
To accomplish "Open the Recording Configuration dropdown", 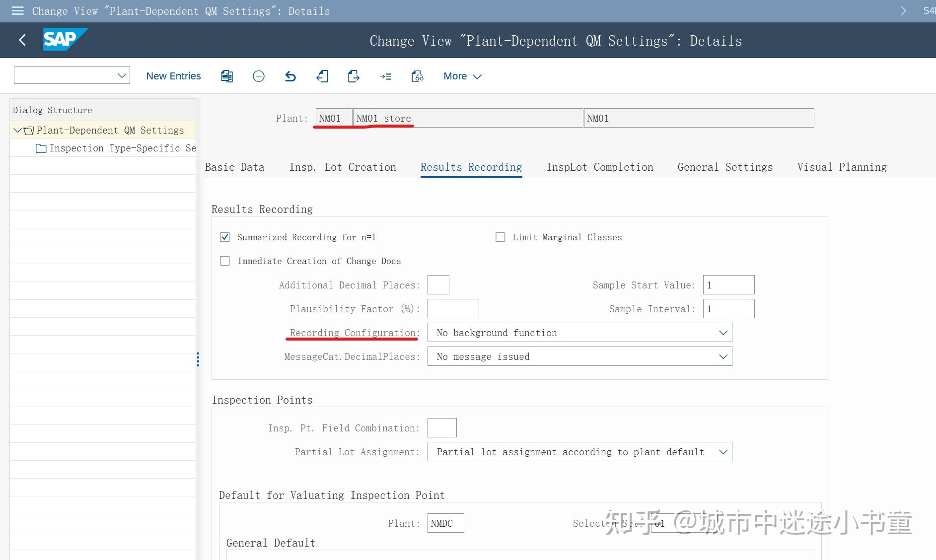I will pyautogui.click(x=723, y=332).
